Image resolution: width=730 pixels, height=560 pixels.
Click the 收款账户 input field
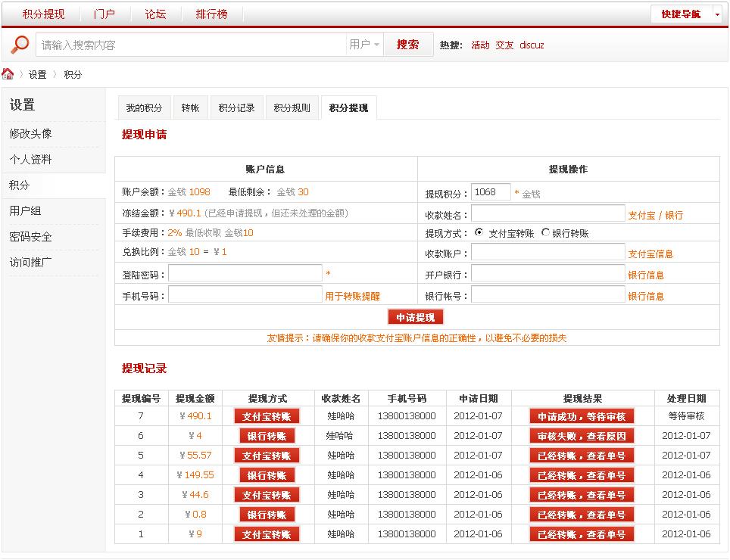[x=548, y=253]
